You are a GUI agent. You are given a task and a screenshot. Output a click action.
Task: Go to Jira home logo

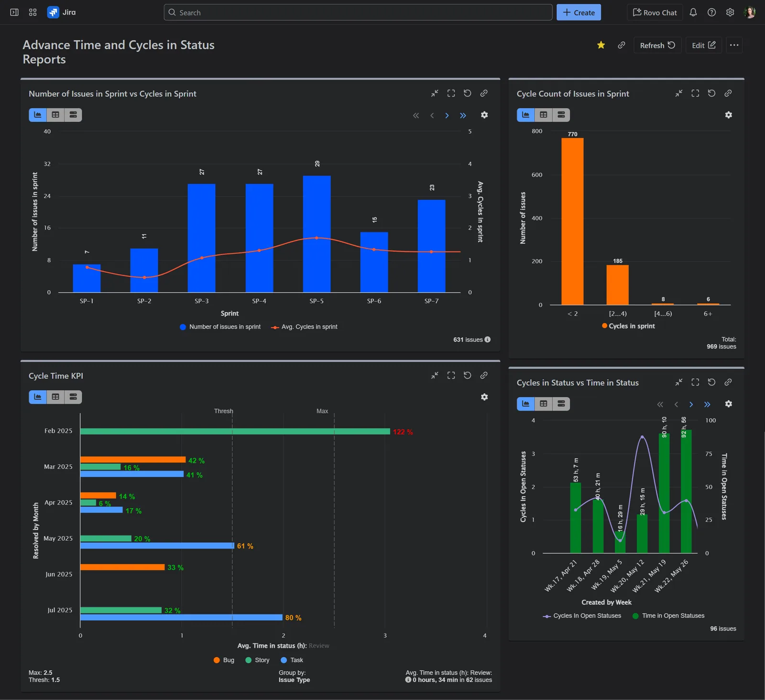pyautogui.click(x=62, y=12)
